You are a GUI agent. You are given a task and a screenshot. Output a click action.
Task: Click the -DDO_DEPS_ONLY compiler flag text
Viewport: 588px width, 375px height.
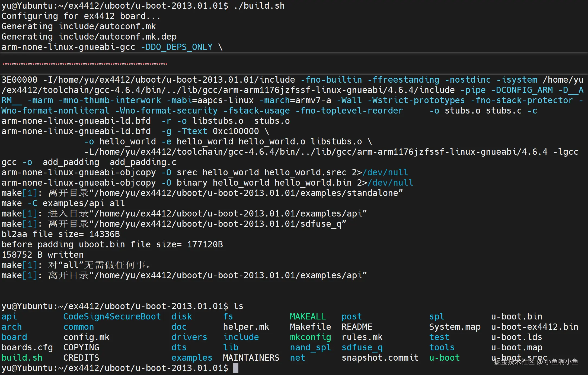(177, 47)
